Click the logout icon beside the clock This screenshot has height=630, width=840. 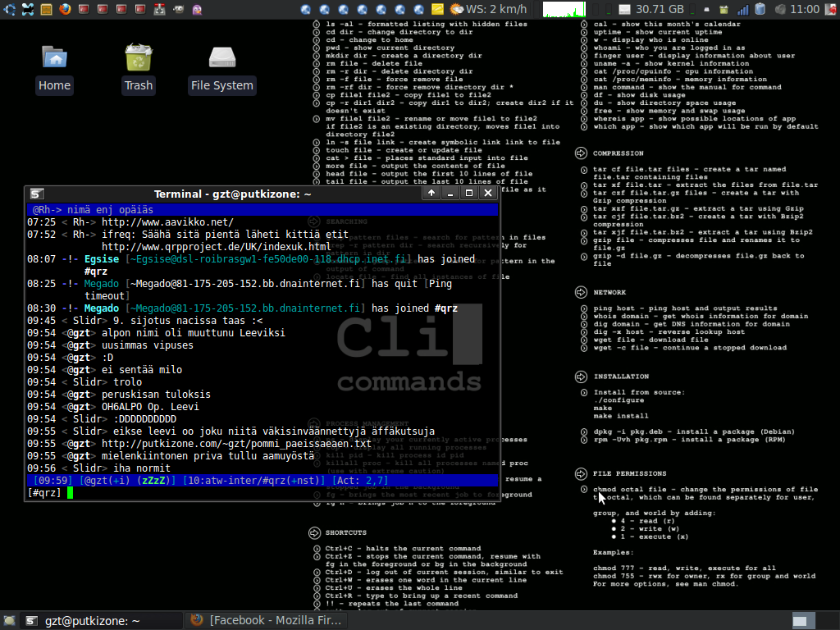[x=830, y=9]
